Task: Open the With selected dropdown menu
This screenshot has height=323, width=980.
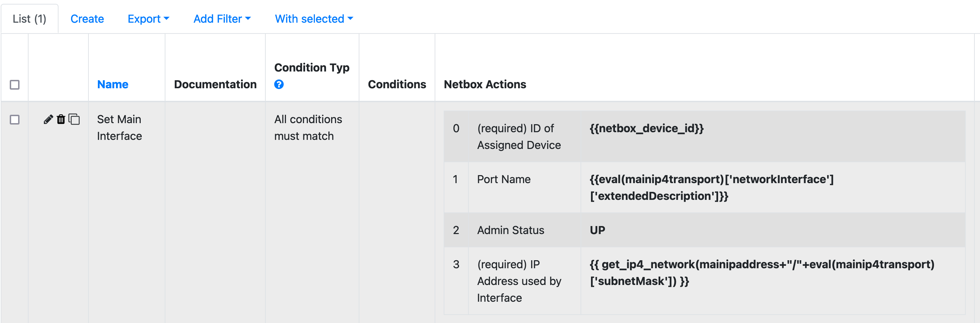Action: click(314, 19)
